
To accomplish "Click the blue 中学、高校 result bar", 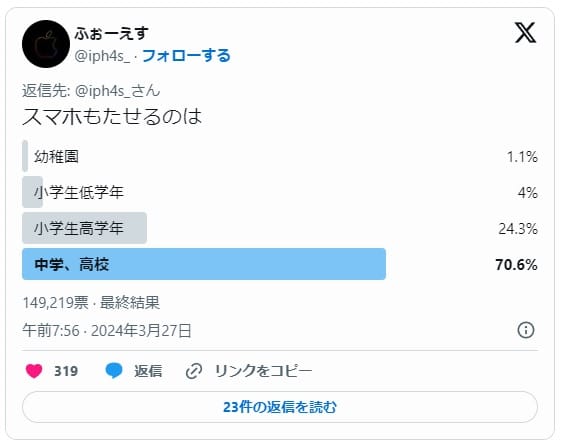I will (x=204, y=264).
